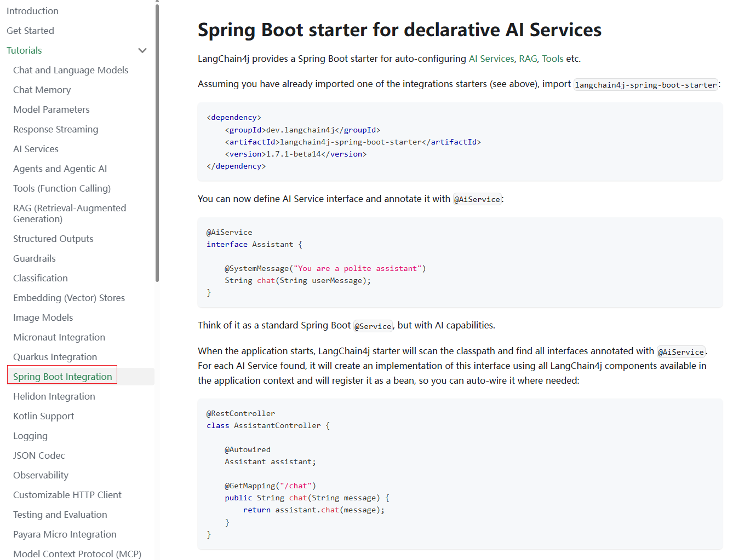Click the AI Services sidebar item
The height and width of the screenshot is (560, 733).
[36, 149]
